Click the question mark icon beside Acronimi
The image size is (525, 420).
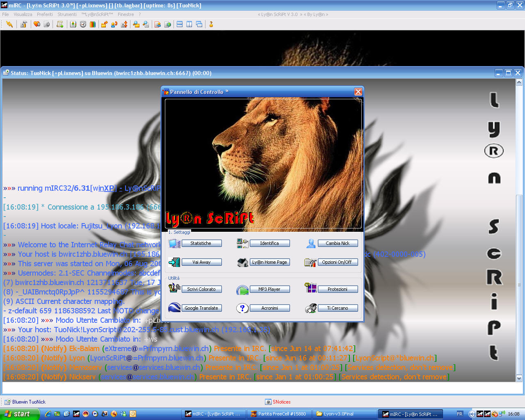(242, 308)
